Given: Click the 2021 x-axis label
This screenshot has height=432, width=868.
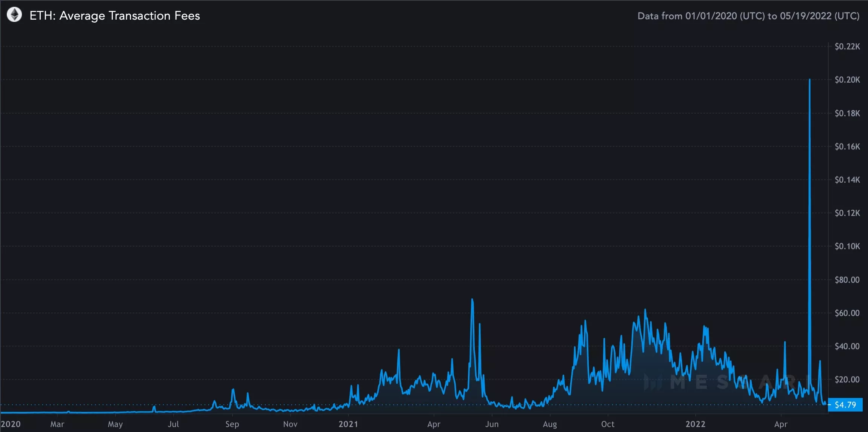Looking at the screenshot, I should pos(348,424).
